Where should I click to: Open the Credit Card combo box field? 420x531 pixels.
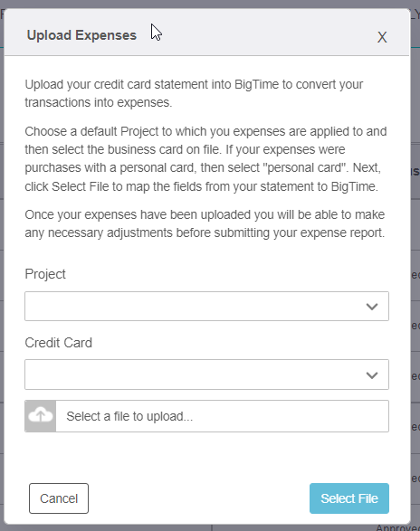click(206, 375)
